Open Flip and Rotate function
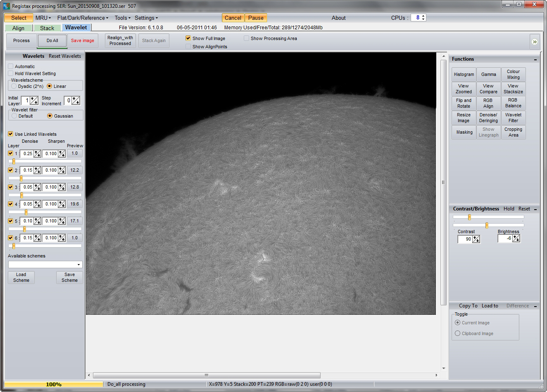This screenshot has height=392, width=547. (x=464, y=103)
